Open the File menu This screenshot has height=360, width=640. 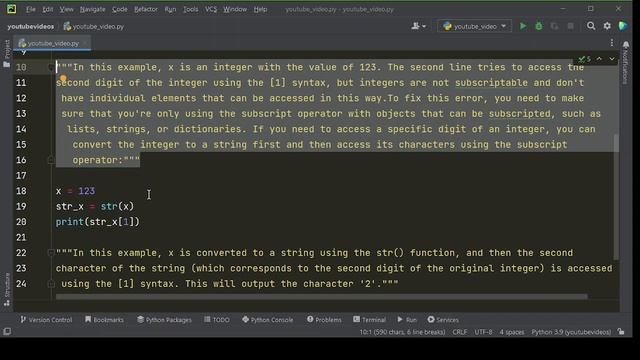tap(31, 9)
